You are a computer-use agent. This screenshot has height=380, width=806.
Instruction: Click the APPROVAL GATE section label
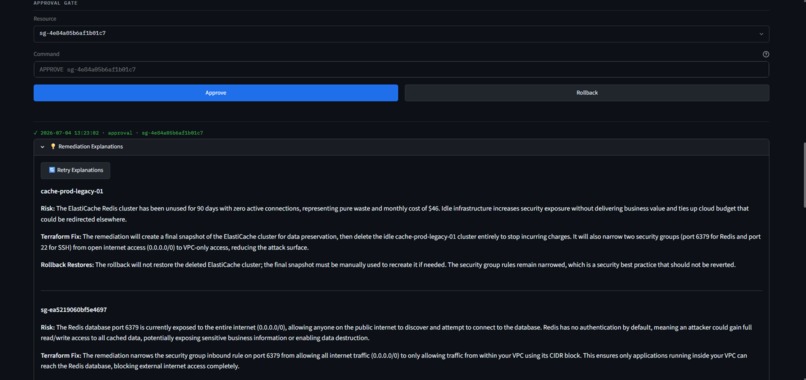pyautogui.click(x=56, y=3)
